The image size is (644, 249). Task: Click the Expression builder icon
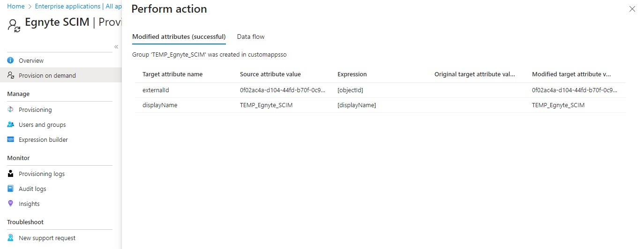point(11,139)
